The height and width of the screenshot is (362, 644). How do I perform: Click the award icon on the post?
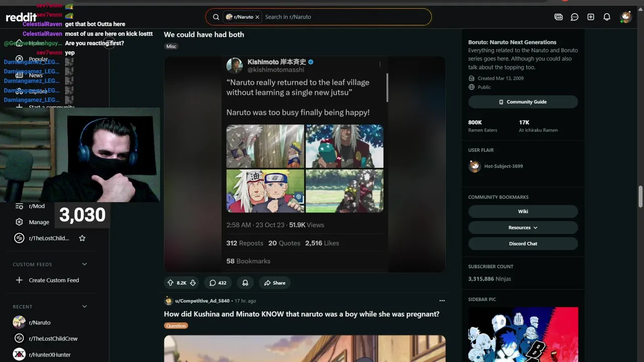click(x=245, y=283)
